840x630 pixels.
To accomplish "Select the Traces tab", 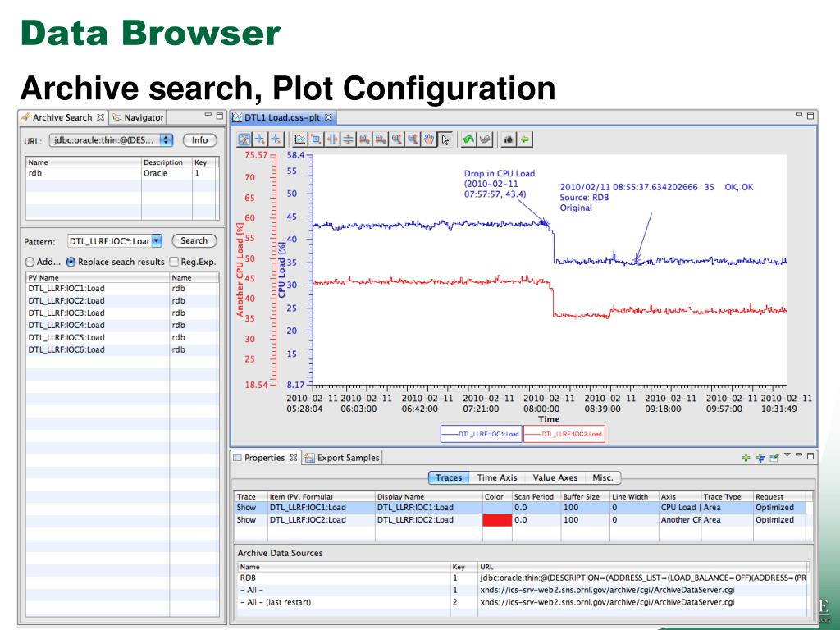I will tap(449, 477).
